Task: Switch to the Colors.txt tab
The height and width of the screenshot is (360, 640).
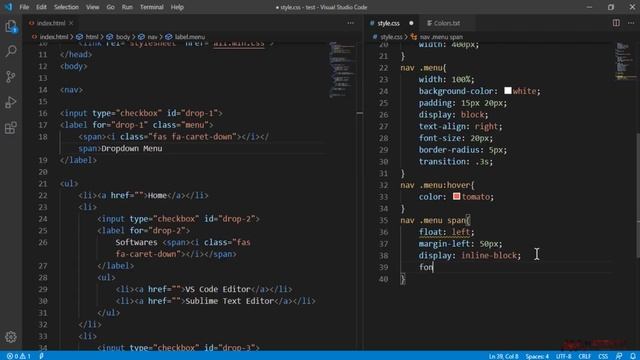Action: [x=447, y=23]
